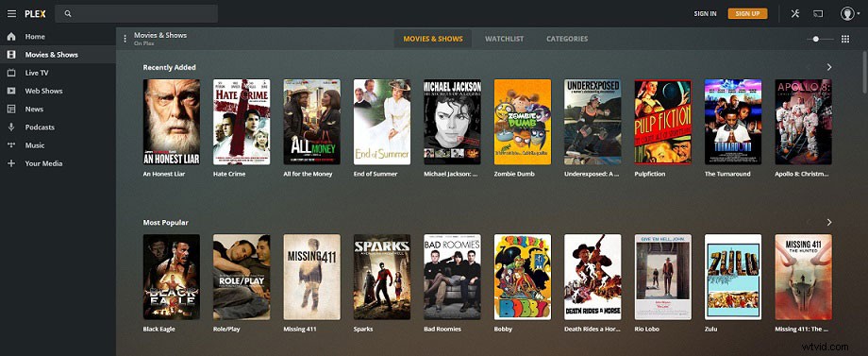Adjust the poster size slider
Viewport: 868px width, 356px height.
820,39
